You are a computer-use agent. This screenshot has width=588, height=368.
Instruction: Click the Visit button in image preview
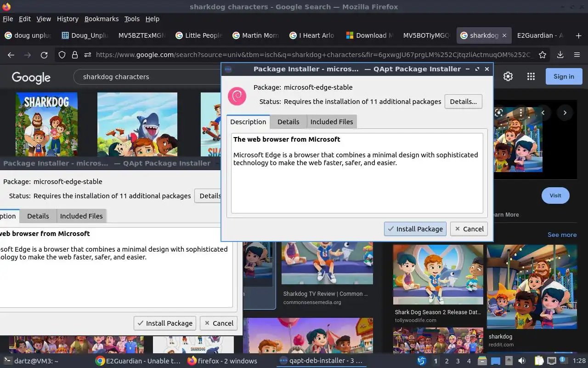click(555, 195)
